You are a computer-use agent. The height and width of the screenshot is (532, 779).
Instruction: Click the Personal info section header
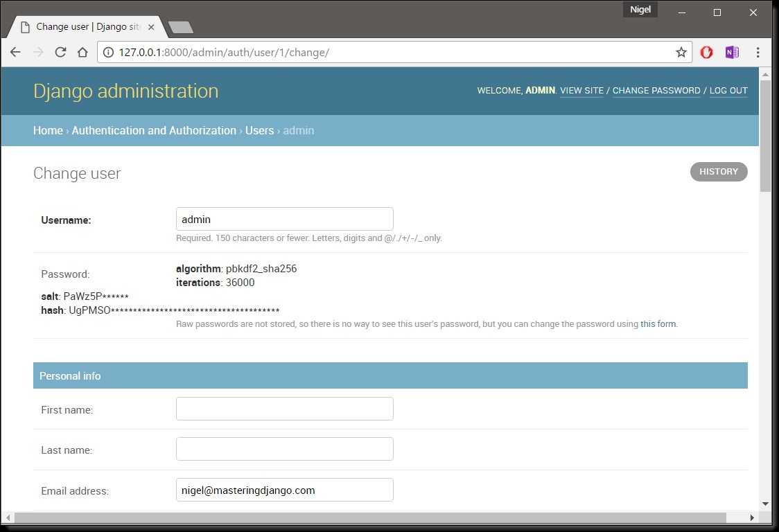tap(390, 375)
